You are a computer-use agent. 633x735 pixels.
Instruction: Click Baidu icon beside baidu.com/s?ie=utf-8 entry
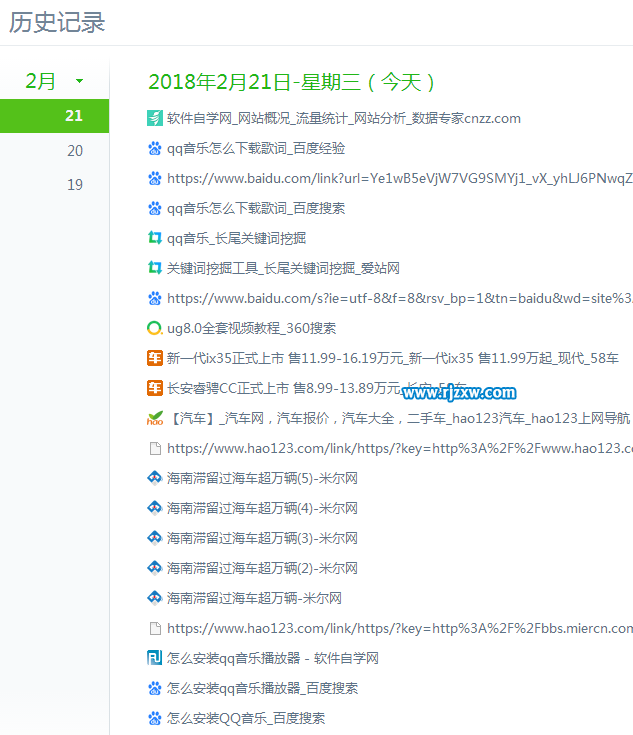[155, 298]
